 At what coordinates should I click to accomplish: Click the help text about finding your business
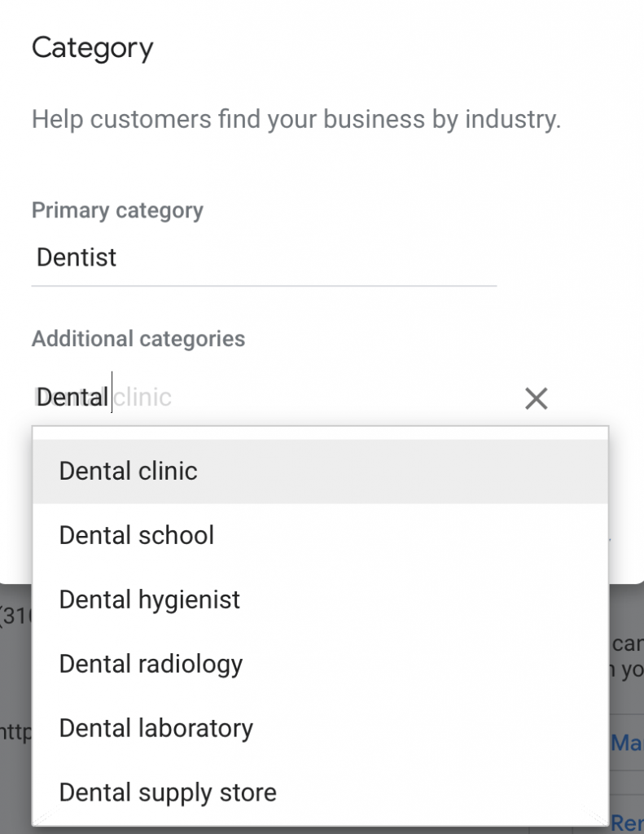[296, 119]
